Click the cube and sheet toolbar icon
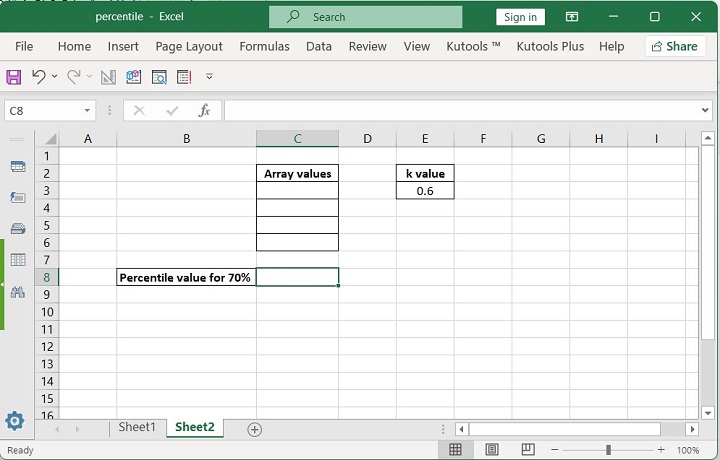The image size is (720, 460). [x=134, y=77]
